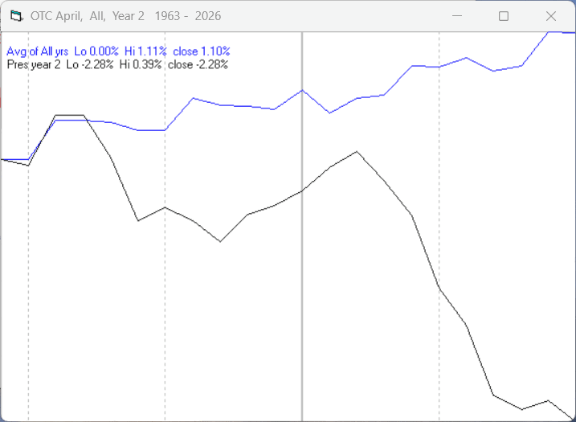The image size is (576, 422).
Task: Click the flat top of the black line near start
Action: coord(69,115)
